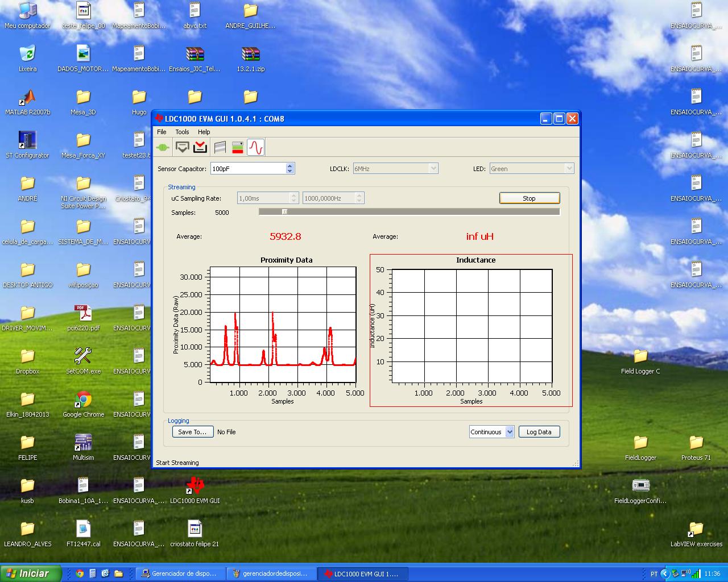Open the File menu

(162, 132)
